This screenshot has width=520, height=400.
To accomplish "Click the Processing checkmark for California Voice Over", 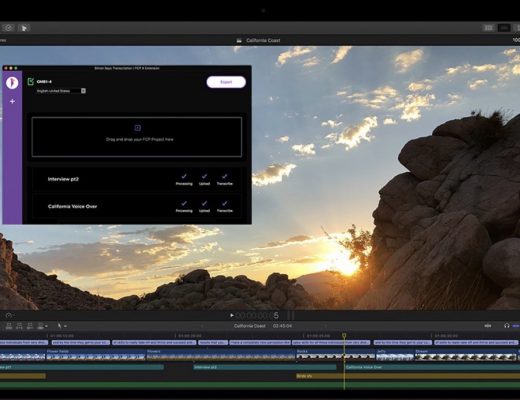I will click(184, 203).
